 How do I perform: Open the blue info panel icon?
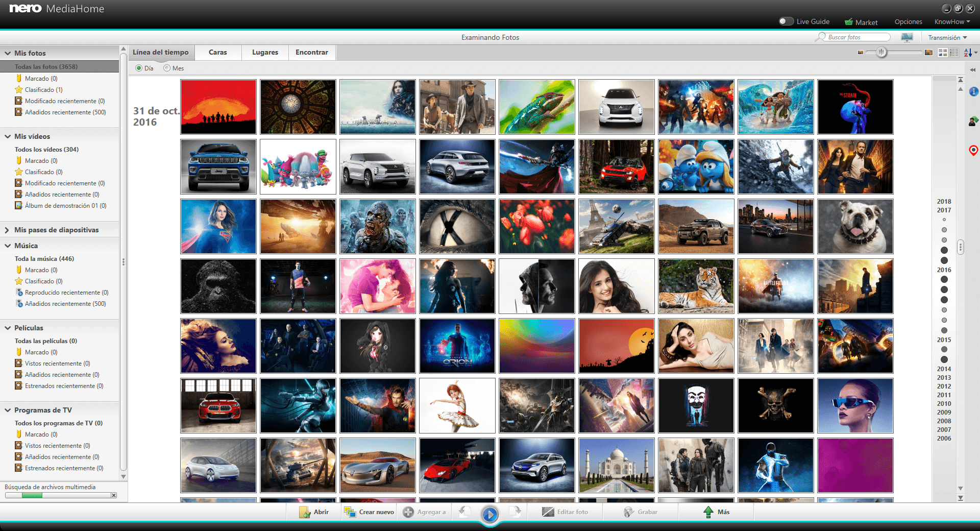tap(973, 91)
